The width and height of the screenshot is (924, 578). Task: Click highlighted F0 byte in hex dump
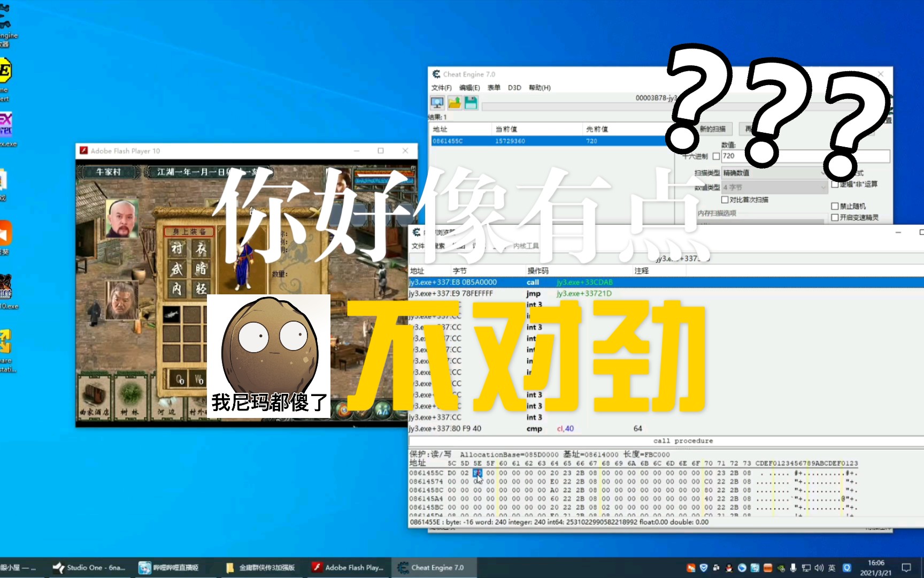[x=478, y=473]
